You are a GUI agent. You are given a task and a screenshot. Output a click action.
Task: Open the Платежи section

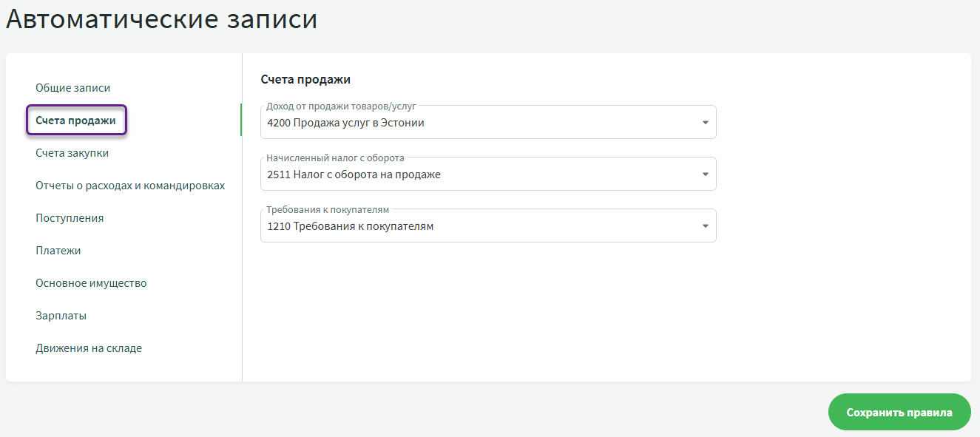coord(58,251)
